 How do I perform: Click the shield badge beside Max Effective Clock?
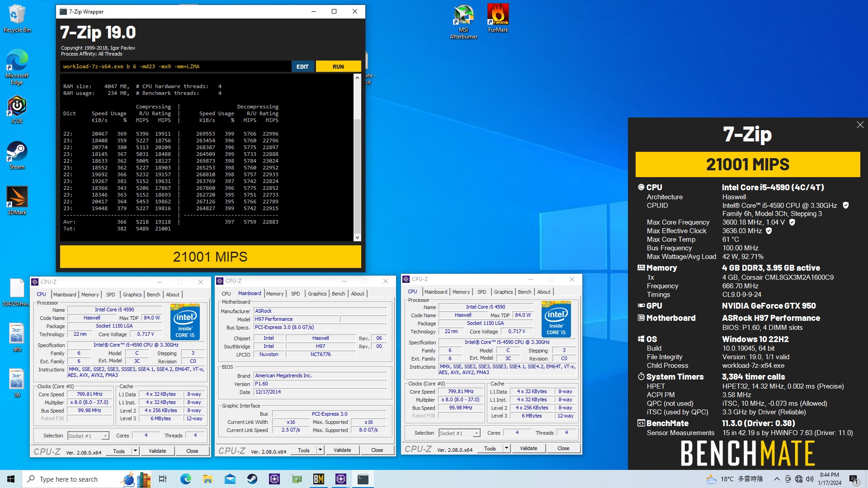coord(769,230)
